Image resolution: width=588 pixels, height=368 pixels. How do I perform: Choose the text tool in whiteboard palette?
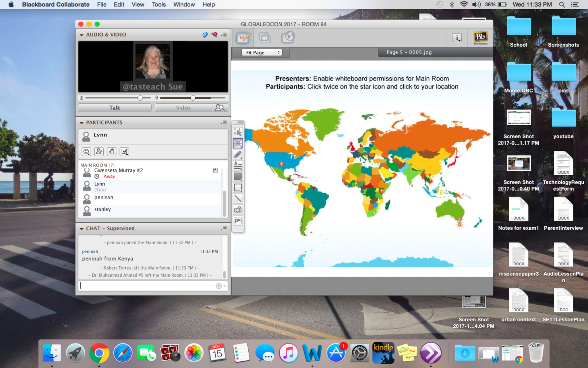pos(238,165)
